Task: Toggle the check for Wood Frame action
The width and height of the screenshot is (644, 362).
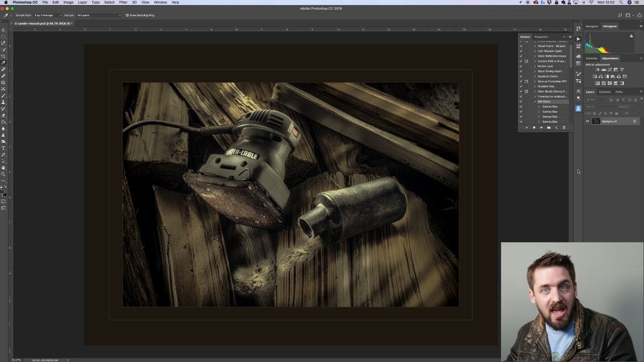Action: coord(521,46)
